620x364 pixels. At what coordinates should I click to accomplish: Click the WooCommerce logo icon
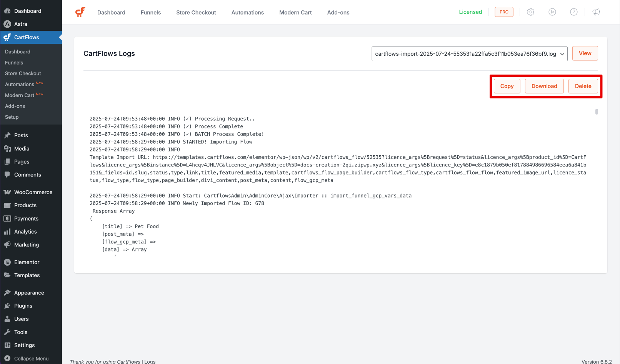[x=7, y=192]
